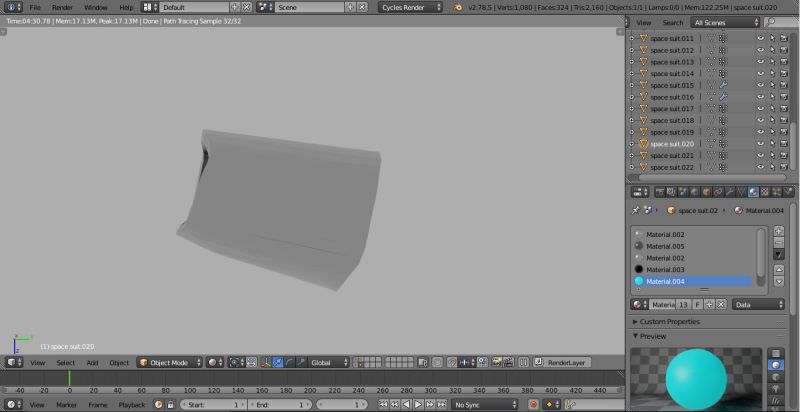Open the timeline Playback menu
Viewport: 800px width, 412px height.
tap(132, 404)
